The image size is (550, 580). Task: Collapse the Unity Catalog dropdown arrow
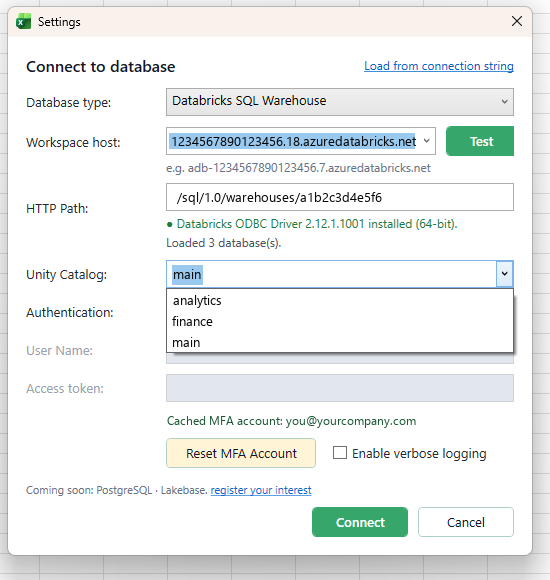click(504, 274)
